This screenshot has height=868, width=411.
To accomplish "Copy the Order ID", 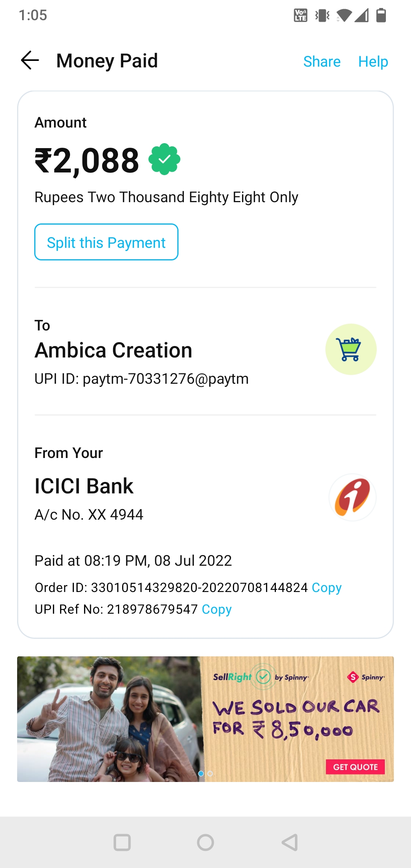I will click(327, 587).
